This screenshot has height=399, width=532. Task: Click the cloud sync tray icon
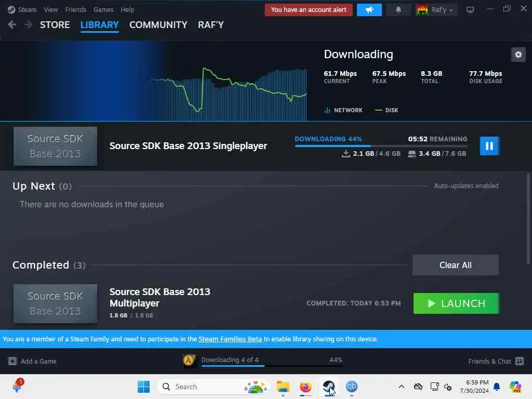click(x=418, y=387)
